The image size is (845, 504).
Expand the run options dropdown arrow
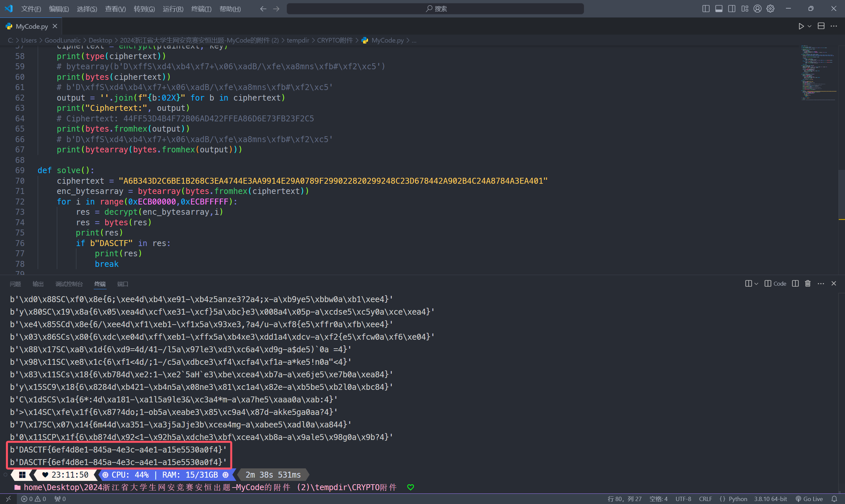point(809,26)
